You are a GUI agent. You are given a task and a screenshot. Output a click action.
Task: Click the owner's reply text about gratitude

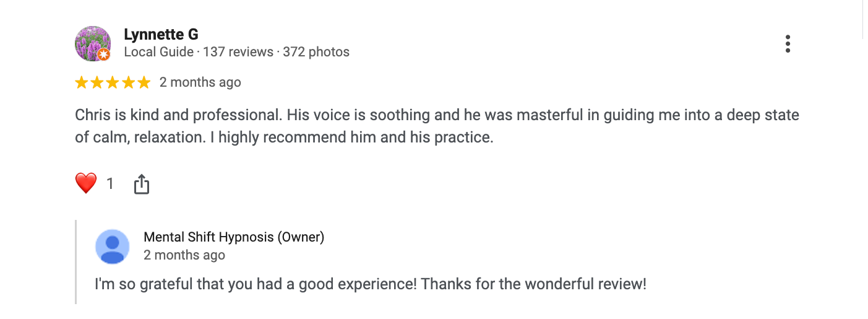coord(370,285)
